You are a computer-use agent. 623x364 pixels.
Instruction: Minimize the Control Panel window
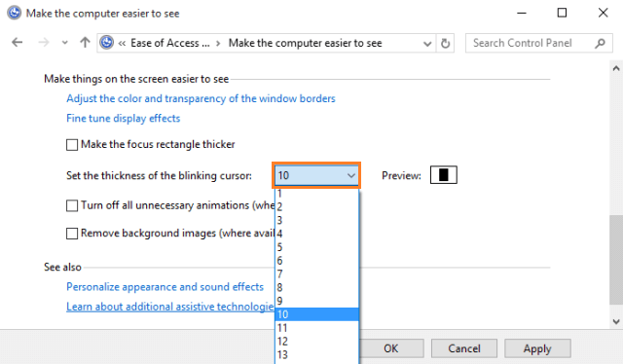tap(522, 13)
